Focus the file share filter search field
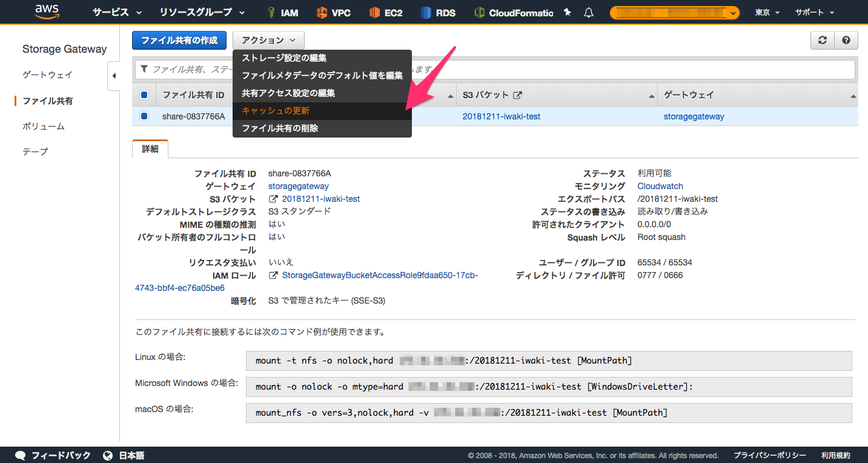 (x=495, y=70)
